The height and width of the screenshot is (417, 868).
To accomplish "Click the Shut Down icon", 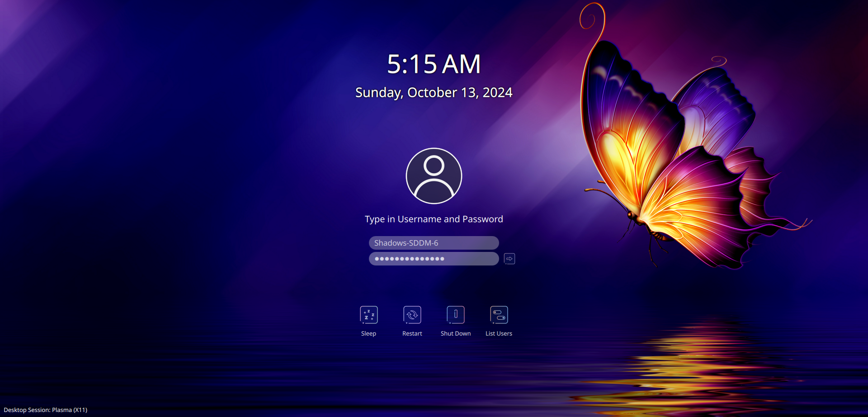I will click(x=456, y=315).
